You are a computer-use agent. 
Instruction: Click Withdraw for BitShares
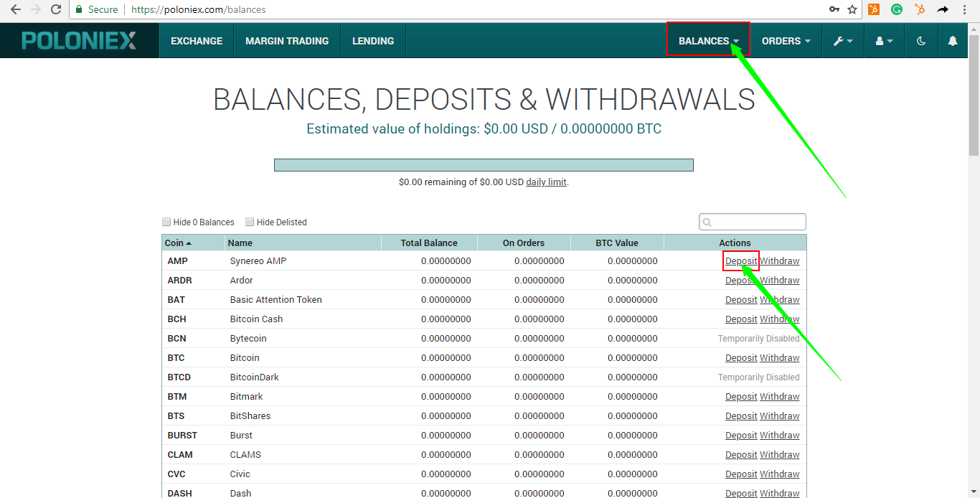click(780, 416)
